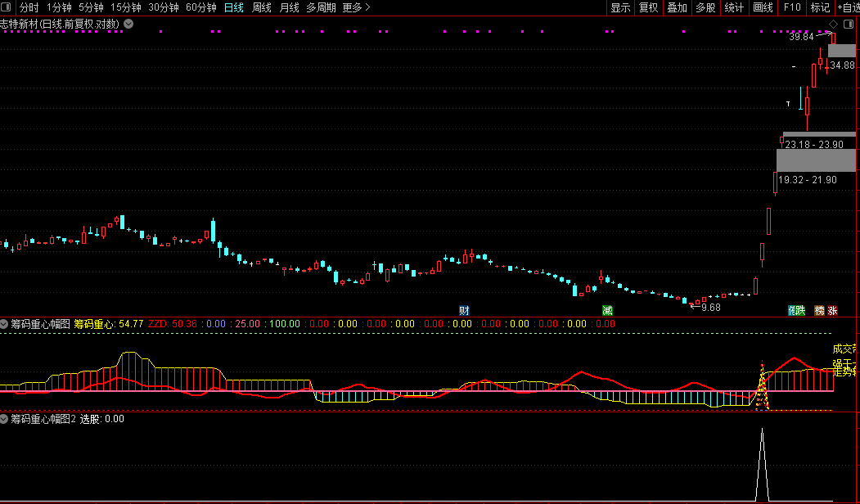
Task: Click the blue 财 event marker
Action: 464,311
